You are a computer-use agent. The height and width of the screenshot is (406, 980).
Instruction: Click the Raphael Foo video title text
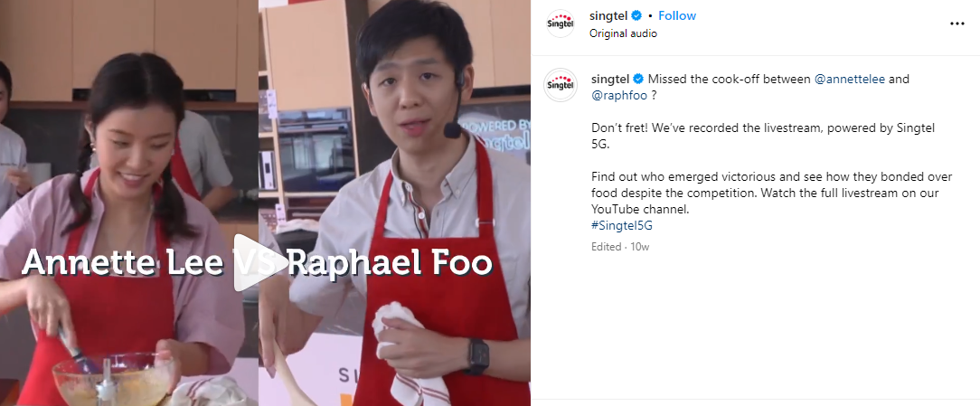(390, 263)
